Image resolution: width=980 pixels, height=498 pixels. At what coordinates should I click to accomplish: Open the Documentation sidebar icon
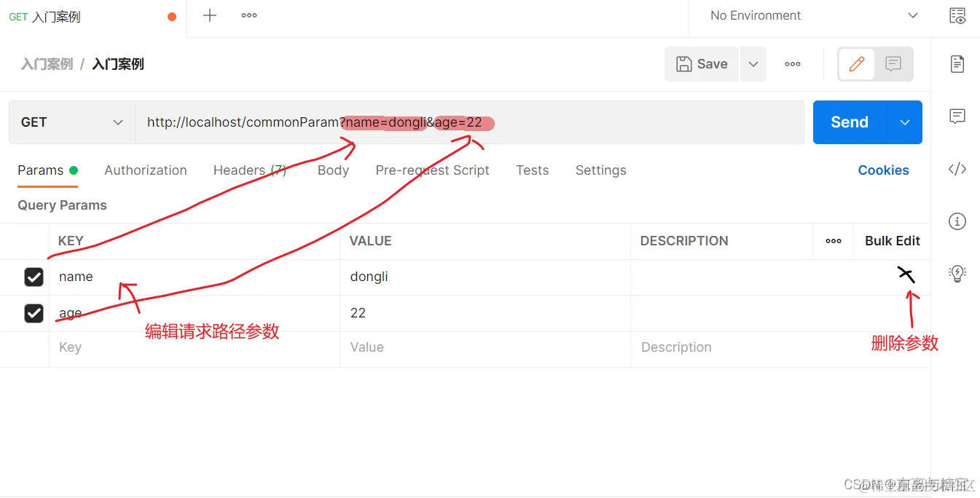point(957,64)
